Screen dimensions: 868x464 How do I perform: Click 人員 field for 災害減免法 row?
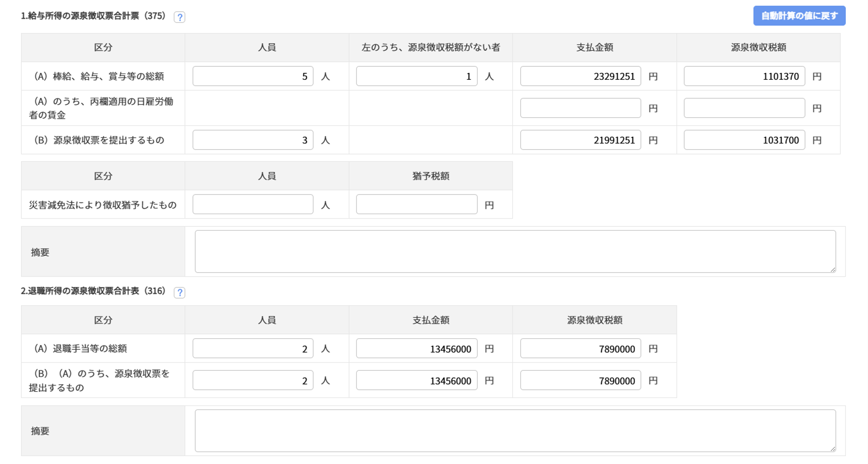coord(253,204)
